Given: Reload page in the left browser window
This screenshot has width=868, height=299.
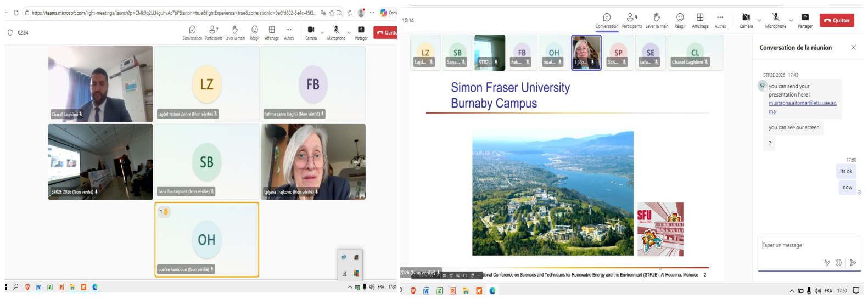Looking at the screenshot, I should tap(16, 13).
